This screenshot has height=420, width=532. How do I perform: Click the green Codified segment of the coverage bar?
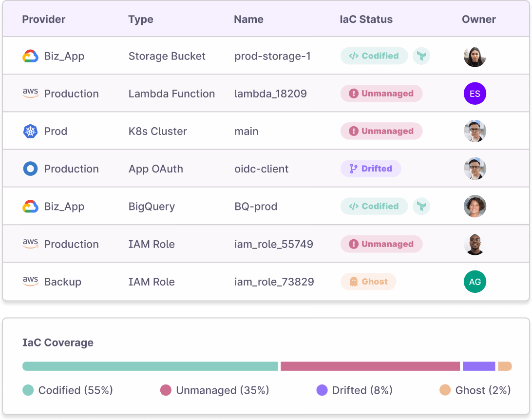(x=150, y=366)
